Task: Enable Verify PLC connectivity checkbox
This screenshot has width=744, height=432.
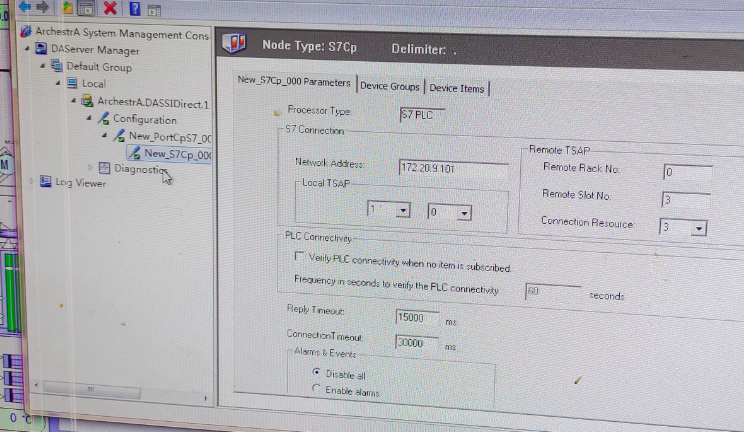Action: 298,257
